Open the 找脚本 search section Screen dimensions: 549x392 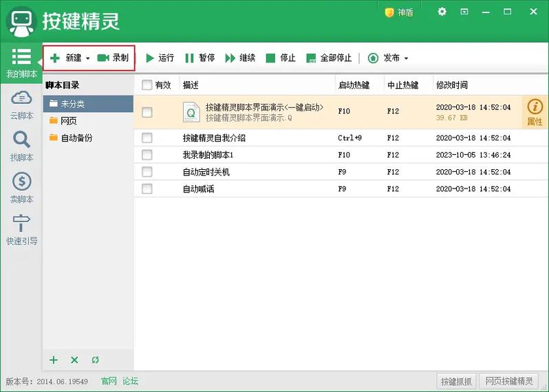[x=21, y=146]
